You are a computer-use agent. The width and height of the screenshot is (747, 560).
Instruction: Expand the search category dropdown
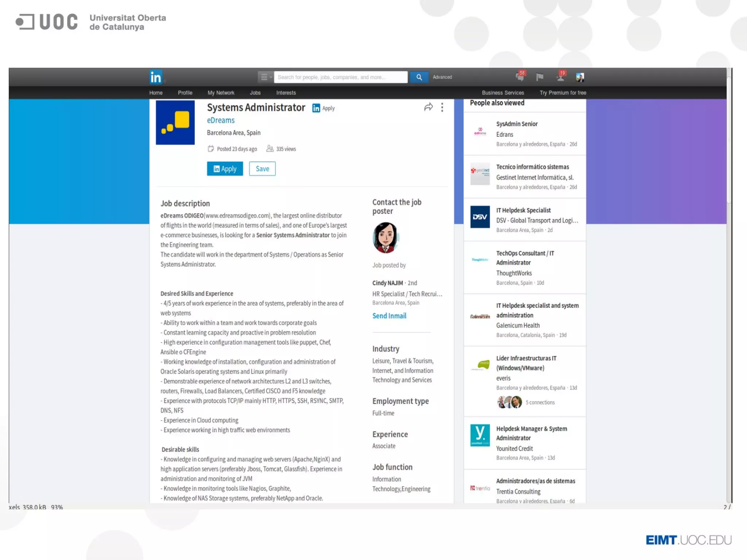click(x=265, y=77)
